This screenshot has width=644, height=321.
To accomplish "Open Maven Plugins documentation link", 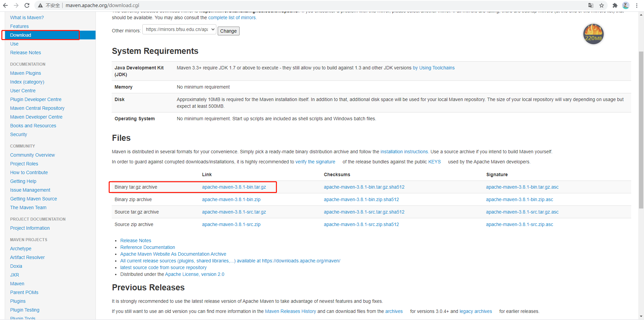I will coord(26,73).
